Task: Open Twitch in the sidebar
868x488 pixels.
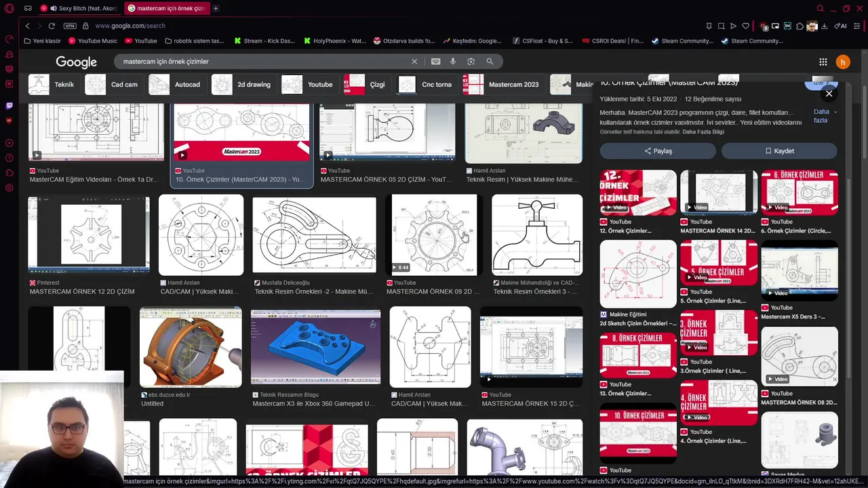Action: [x=9, y=106]
